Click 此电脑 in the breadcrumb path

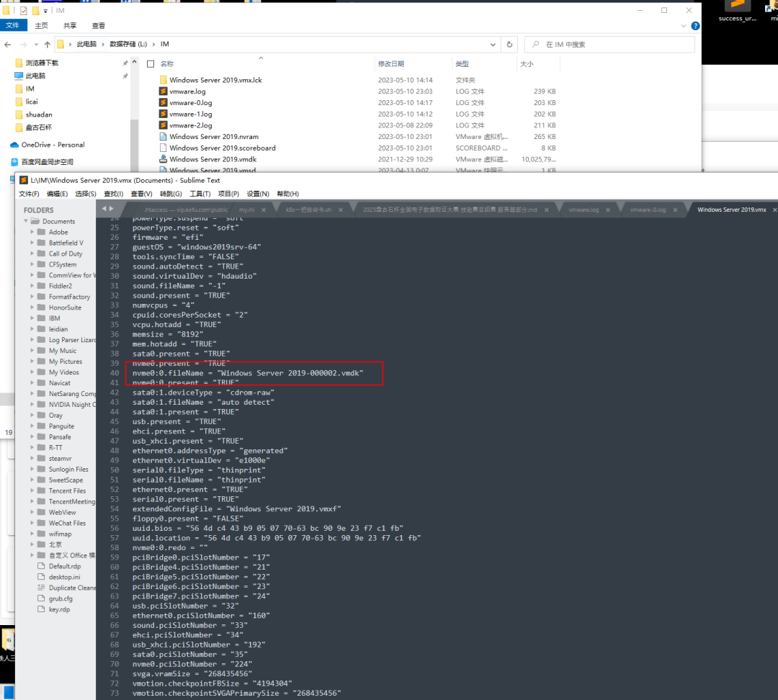[x=86, y=44]
